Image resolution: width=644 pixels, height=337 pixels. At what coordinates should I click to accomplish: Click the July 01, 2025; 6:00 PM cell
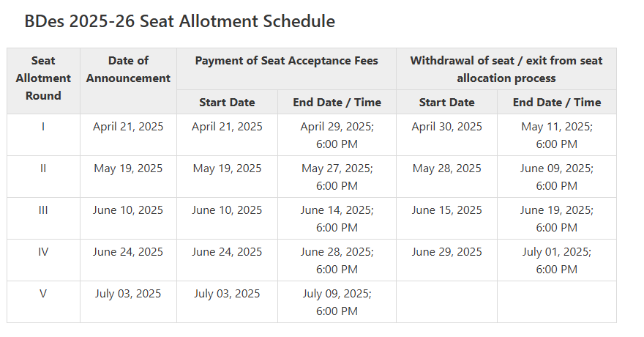coord(556,261)
